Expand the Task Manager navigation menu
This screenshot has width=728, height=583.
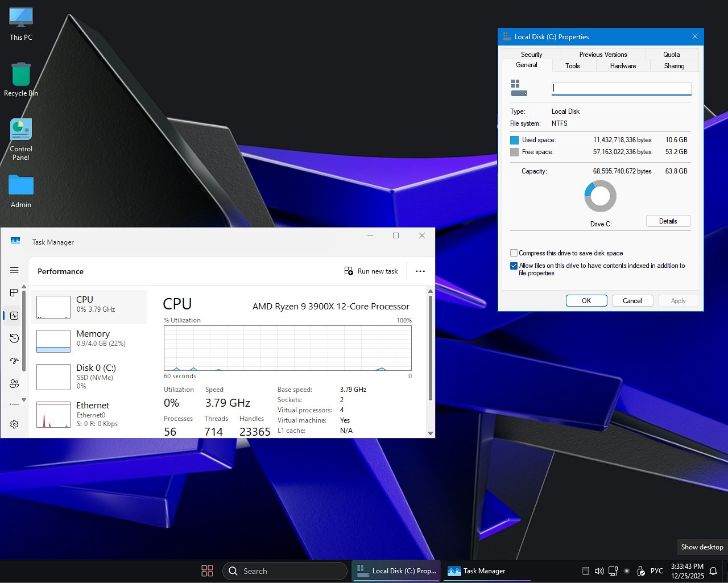coord(14,270)
